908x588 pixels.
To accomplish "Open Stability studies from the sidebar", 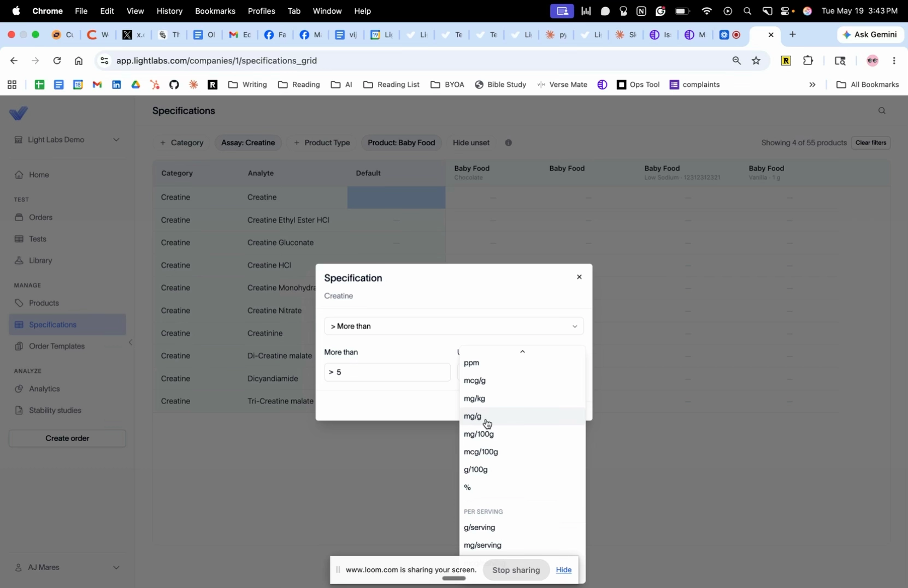I will pos(55,410).
